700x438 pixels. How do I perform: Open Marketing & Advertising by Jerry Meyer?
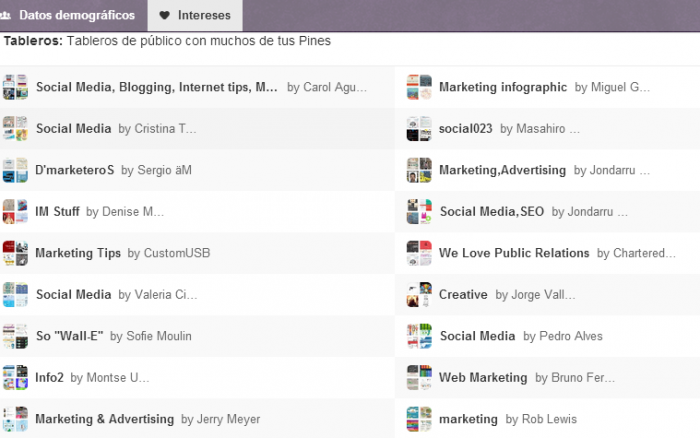pos(104,419)
